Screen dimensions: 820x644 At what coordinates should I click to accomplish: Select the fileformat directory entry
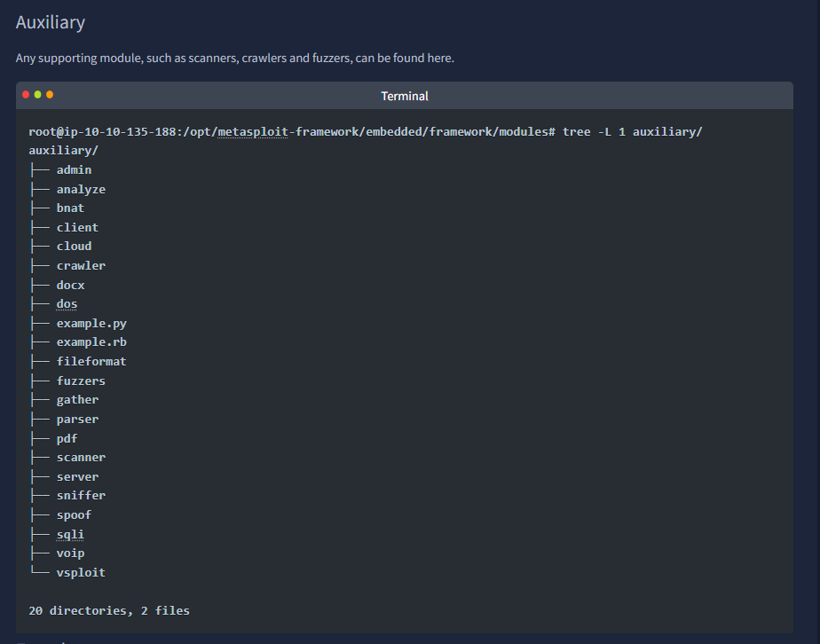pyautogui.click(x=91, y=362)
